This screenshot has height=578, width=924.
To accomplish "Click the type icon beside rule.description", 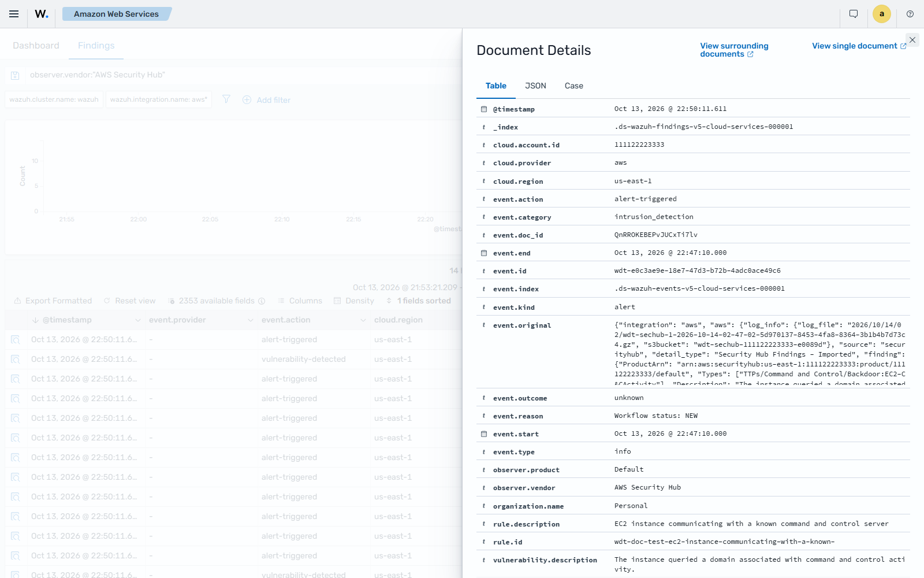I will [484, 524].
